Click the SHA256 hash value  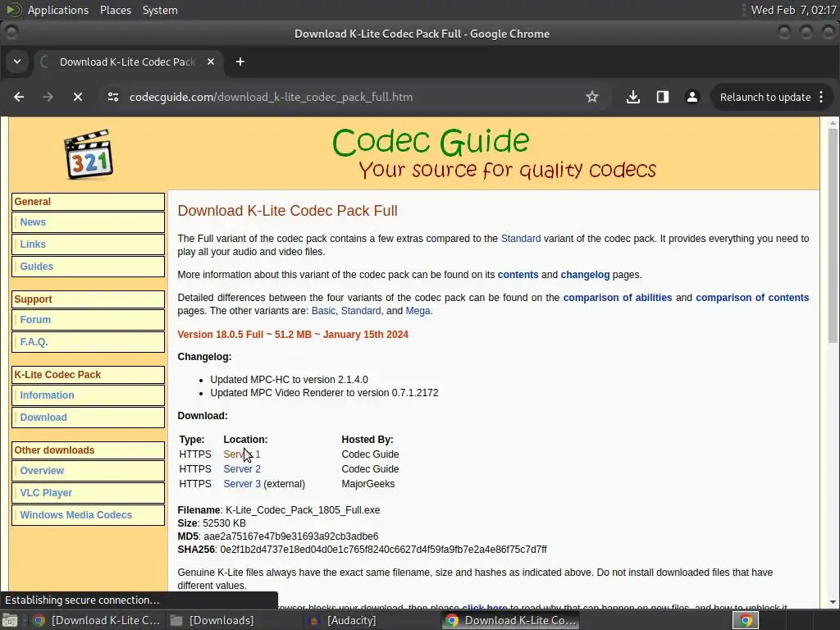[384, 550]
